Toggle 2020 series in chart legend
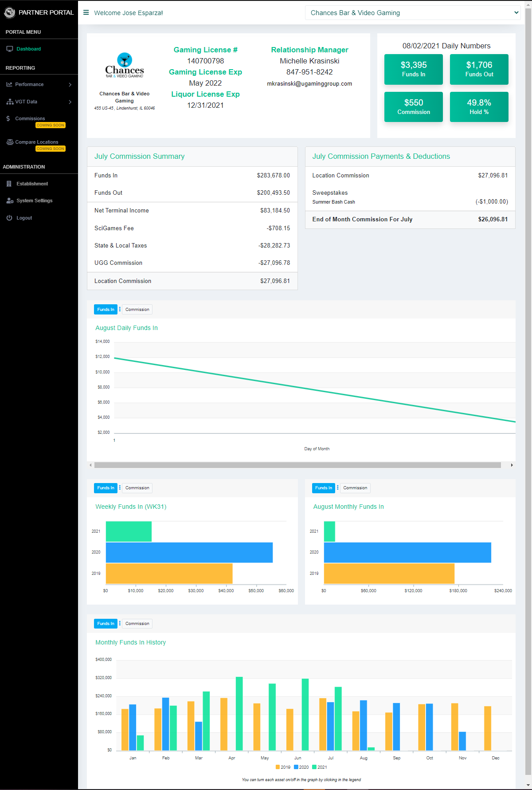Image resolution: width=532 pixels, height=790 pixels. (x=301, y=767)
